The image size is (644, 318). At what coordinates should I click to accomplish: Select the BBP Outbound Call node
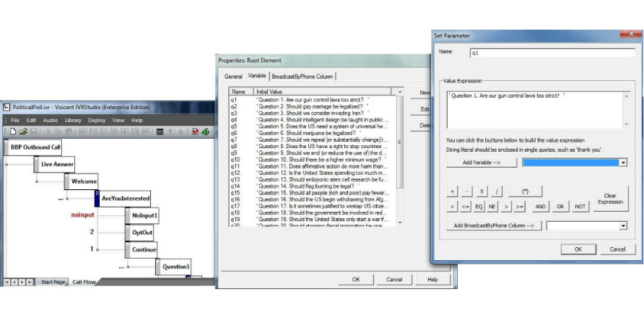pyautogui.click(x=34, y=147)
